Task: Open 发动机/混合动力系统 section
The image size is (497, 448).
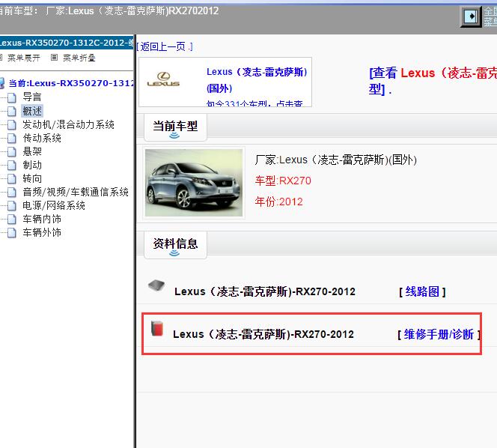Action: (x=68, y=124)
